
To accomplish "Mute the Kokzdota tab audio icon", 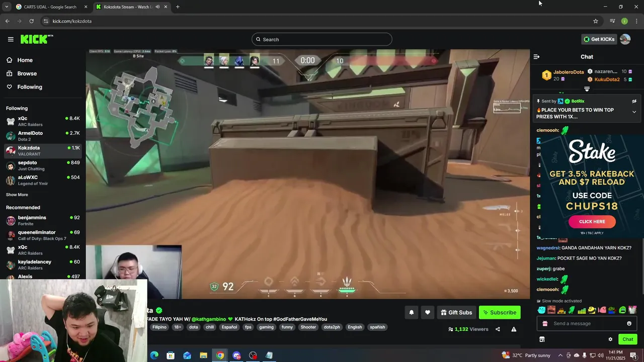I will point(157,7).
